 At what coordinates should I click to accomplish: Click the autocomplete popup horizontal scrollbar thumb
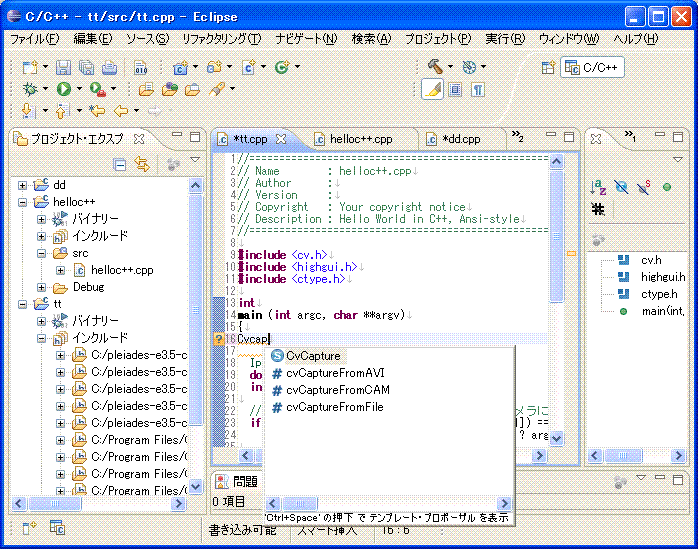[300, 504]
